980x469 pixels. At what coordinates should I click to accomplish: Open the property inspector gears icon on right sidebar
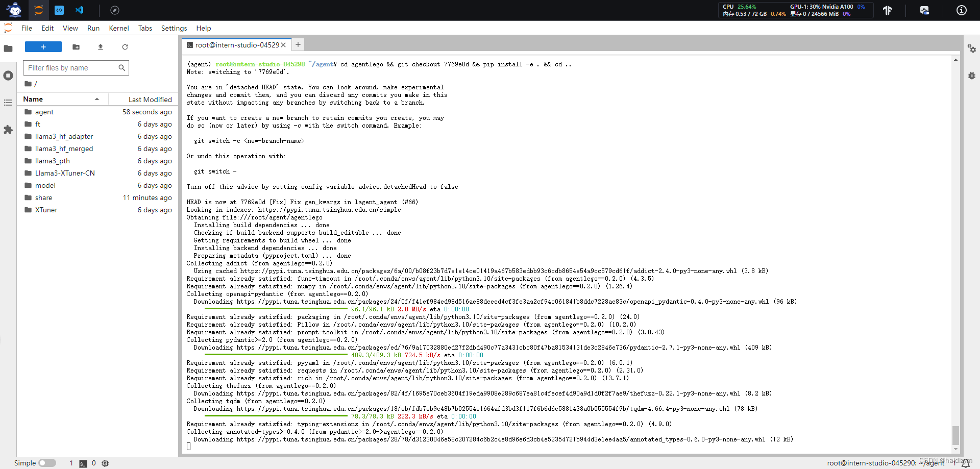[972, 49]
